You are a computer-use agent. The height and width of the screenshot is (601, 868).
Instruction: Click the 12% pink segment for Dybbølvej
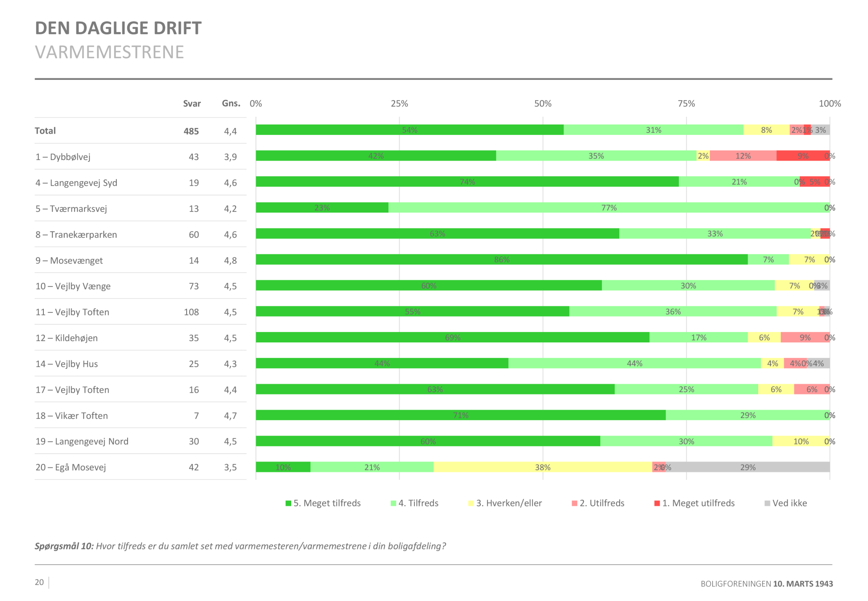pyautogui.click(x=743, y=156)
